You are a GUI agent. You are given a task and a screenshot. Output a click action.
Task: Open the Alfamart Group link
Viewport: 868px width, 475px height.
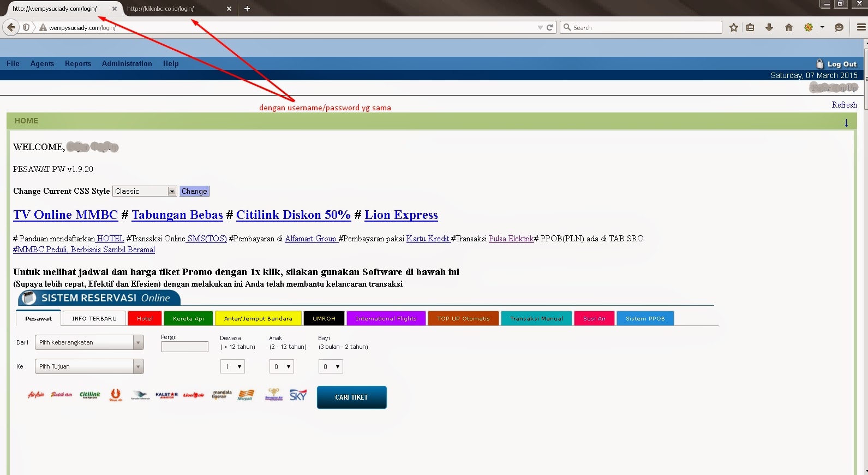(x=310, y=239)
